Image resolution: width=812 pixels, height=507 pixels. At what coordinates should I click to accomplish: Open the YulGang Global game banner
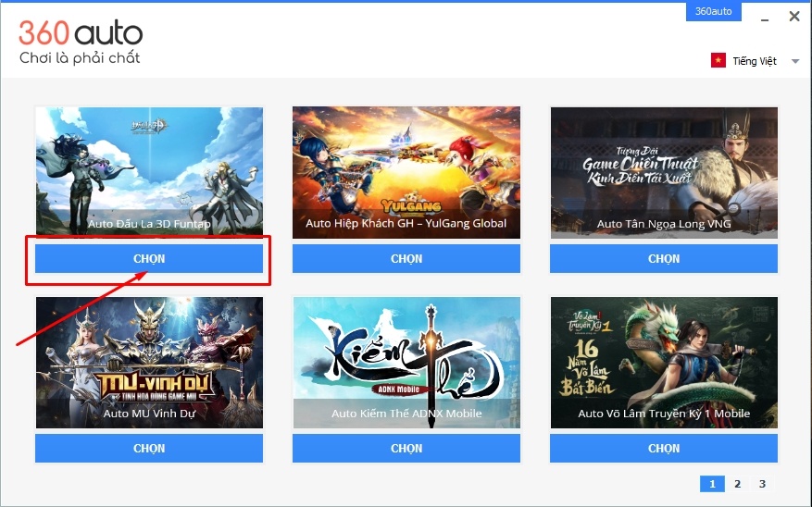click(x=406, y=172)
